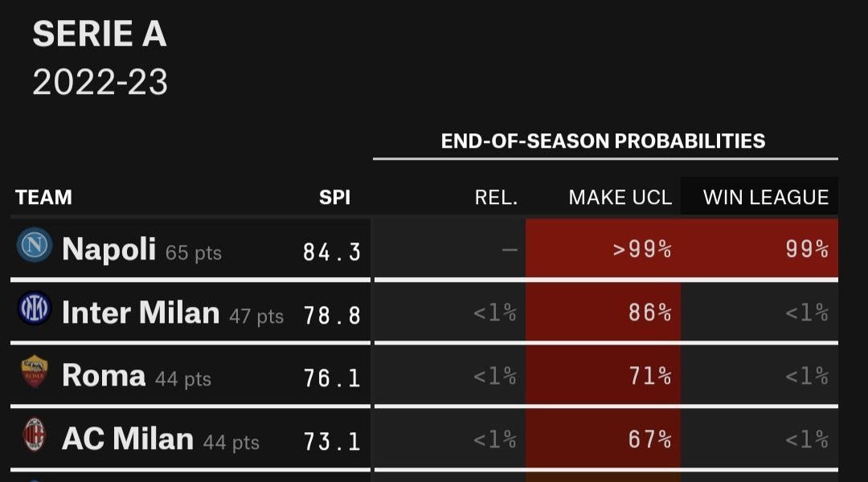Open the Roma team name link
Viewport: 868px width, 482px height.
click(104, 375)
